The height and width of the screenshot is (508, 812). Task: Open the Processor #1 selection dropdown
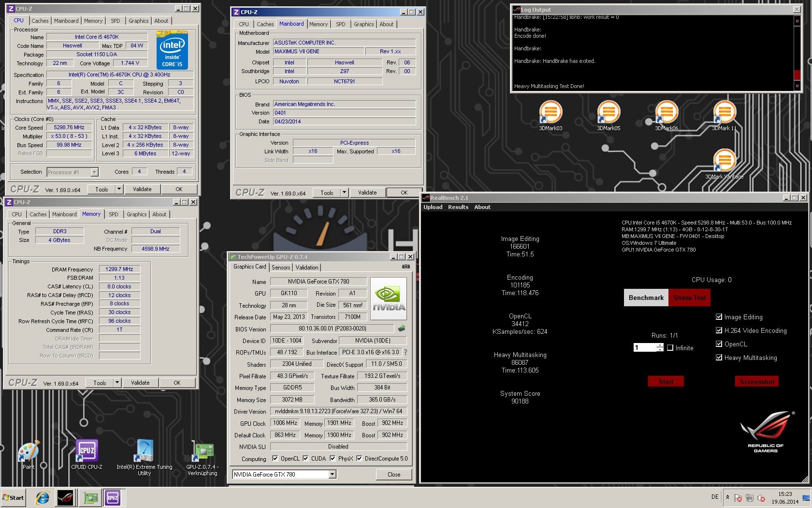click(94, 172)
